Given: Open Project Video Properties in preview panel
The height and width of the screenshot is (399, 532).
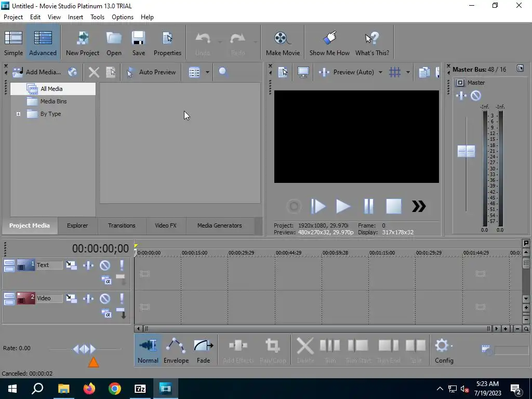Looking at the screenshot, I should pos(283,72).
